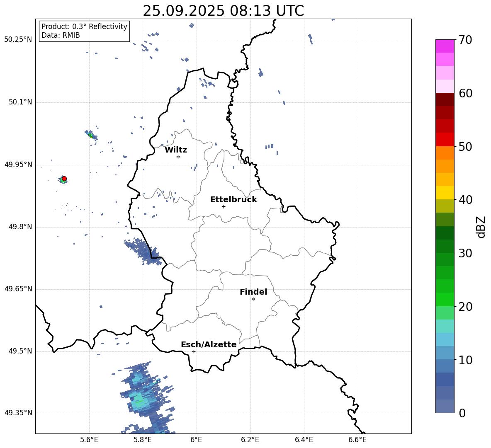
Task: Click the Findel city label
Action: tap(253, 292)
